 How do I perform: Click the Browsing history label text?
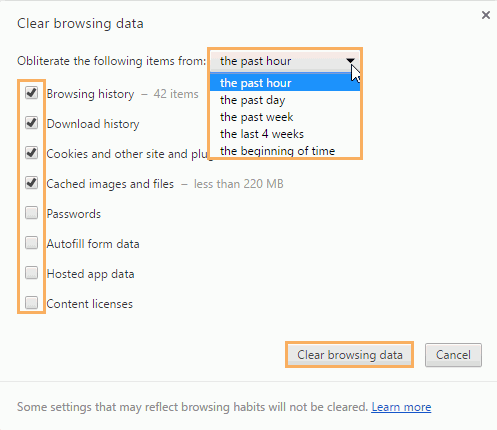[90, 94]
